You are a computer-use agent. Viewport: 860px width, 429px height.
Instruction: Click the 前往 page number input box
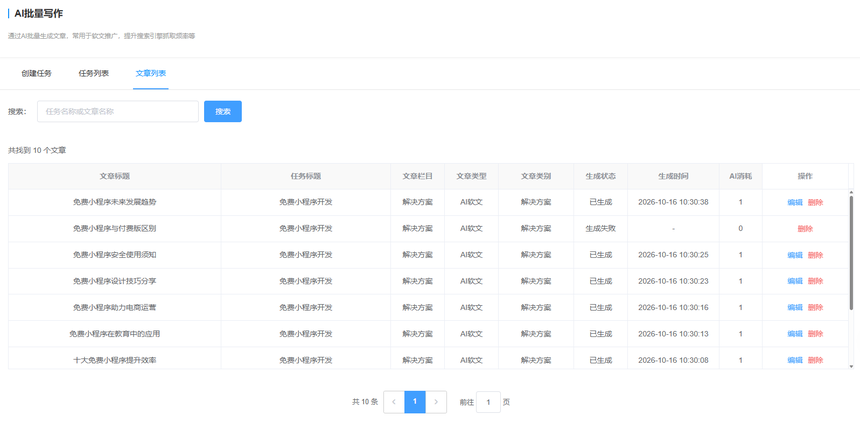tap(488, 402)
